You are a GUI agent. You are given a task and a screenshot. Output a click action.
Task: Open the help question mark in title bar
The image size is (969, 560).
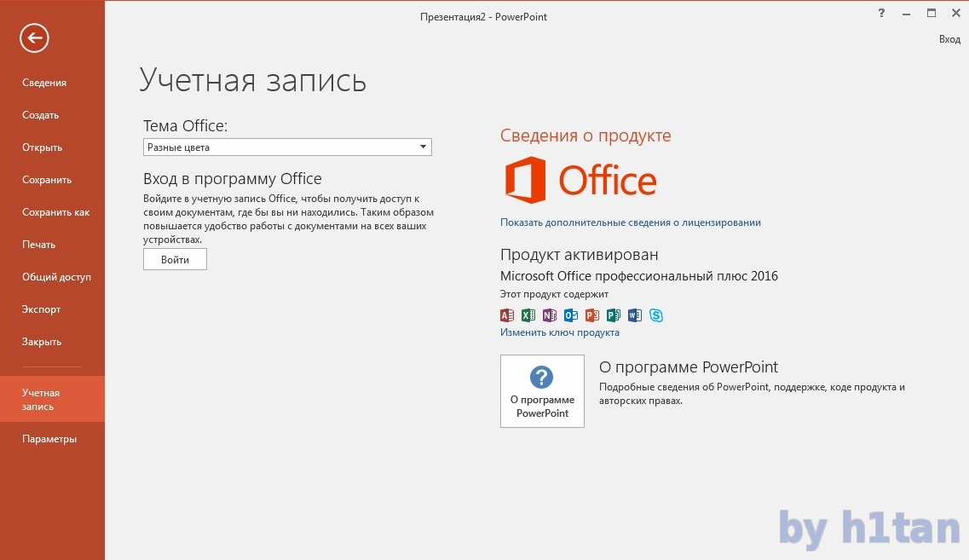click(x=881, y=13)
